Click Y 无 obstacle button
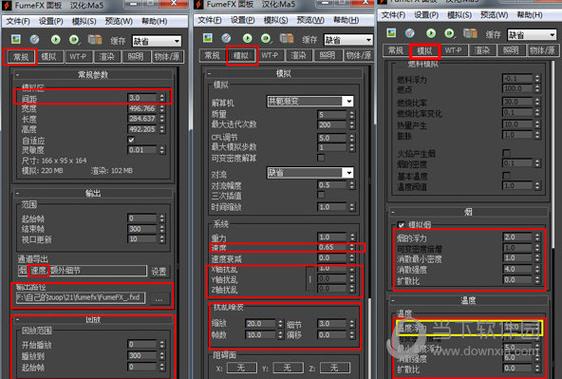 (x=287, y=368)
